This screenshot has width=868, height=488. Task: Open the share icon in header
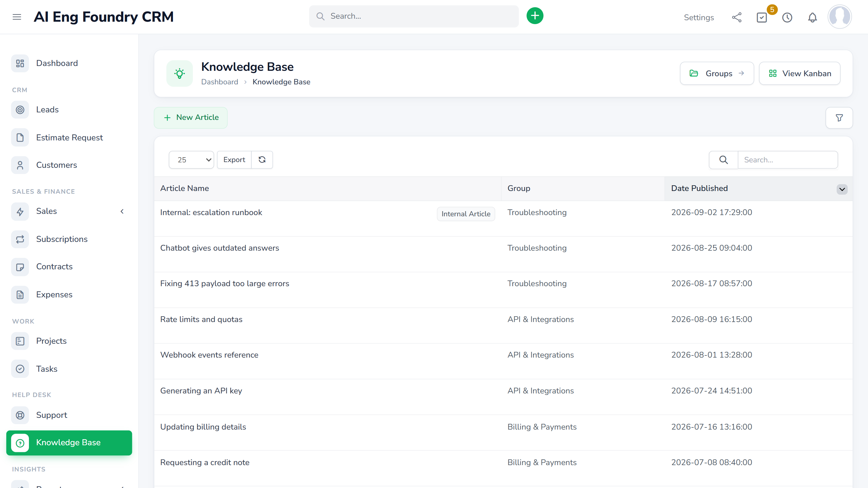(x=737, y=17)
